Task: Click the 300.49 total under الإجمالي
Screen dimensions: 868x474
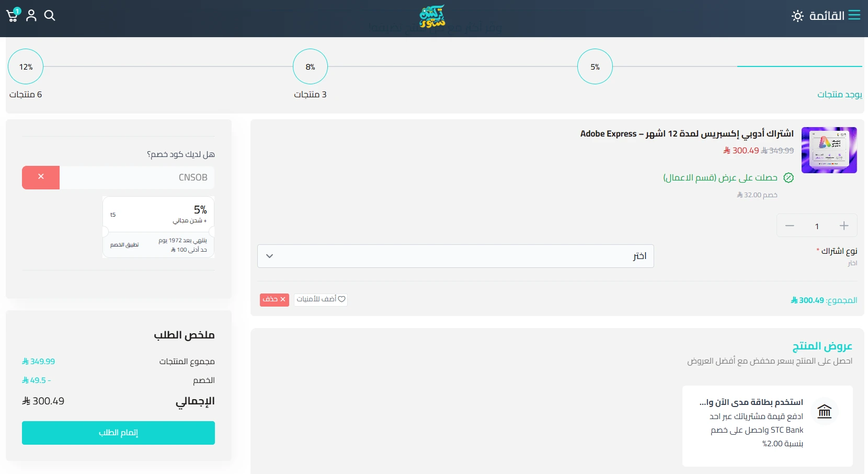Action: click(x=43, y=401)
